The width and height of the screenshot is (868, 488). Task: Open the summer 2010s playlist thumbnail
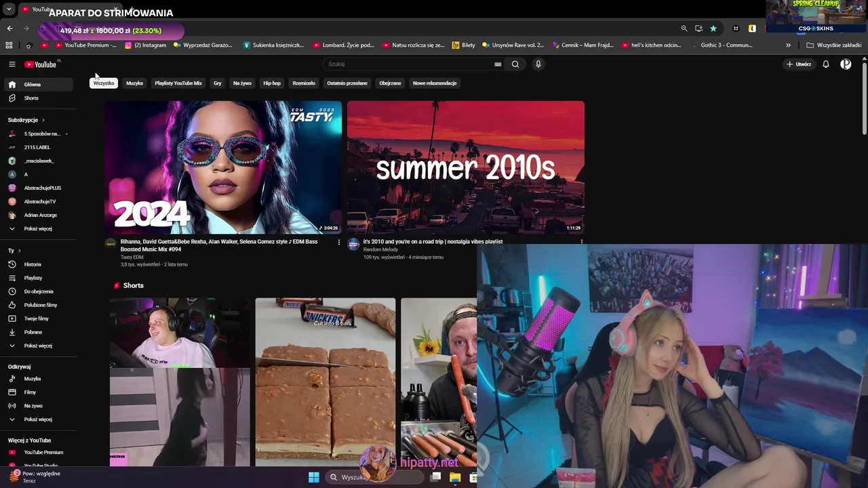[466, 167]
